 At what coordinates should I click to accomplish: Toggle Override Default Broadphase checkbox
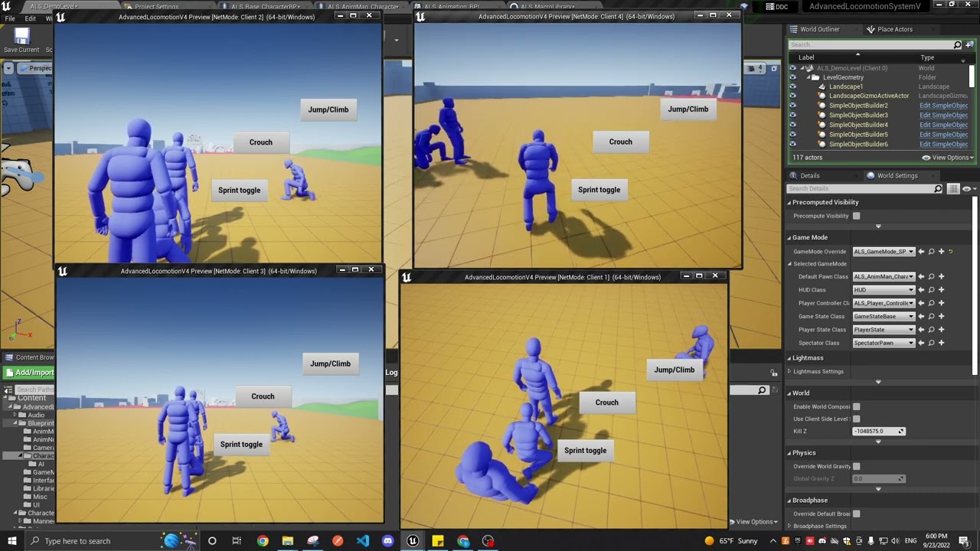(x=856, y=514)
